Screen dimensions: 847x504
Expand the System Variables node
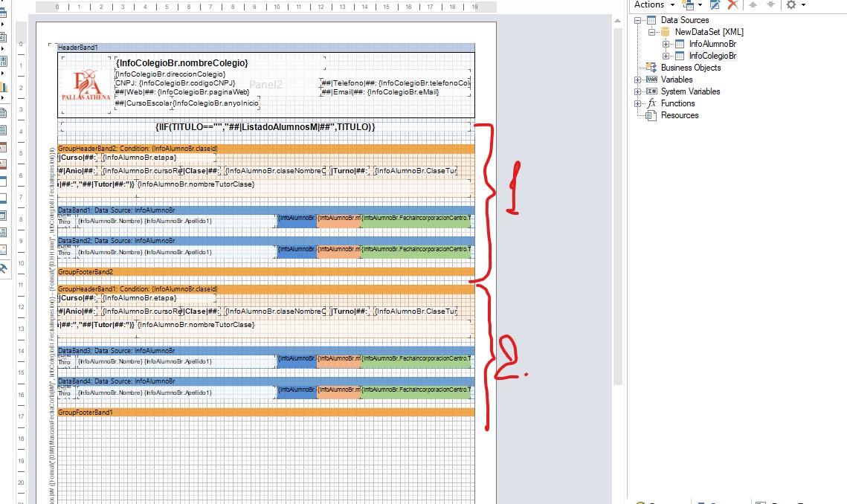[637, 91]
